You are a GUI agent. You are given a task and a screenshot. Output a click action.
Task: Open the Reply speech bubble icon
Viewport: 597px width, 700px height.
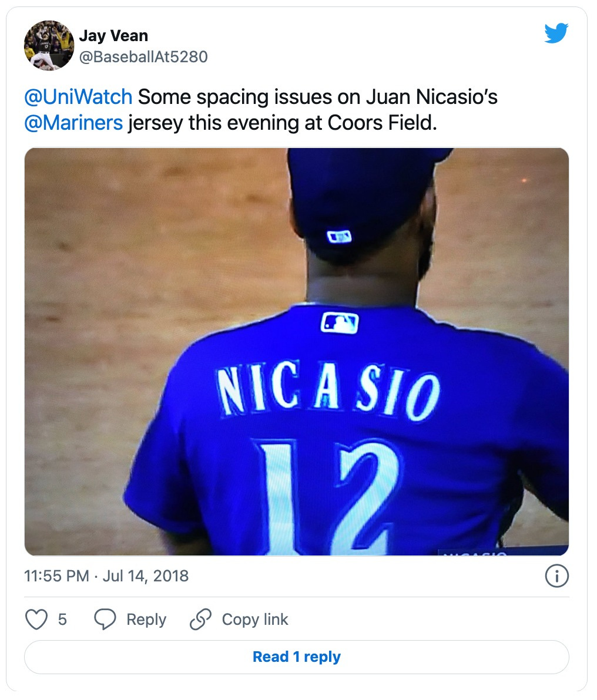tap(105, 619)
